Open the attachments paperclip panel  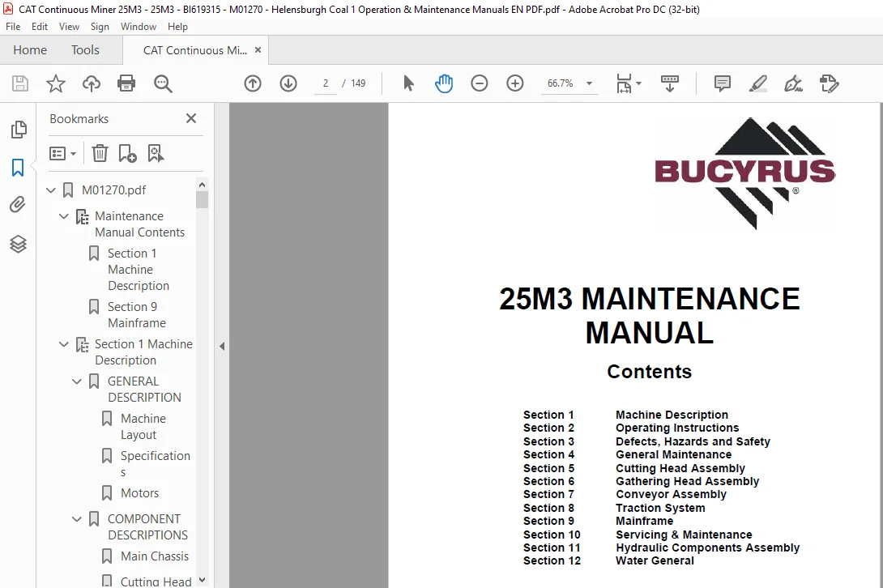[x=18, y=204]
